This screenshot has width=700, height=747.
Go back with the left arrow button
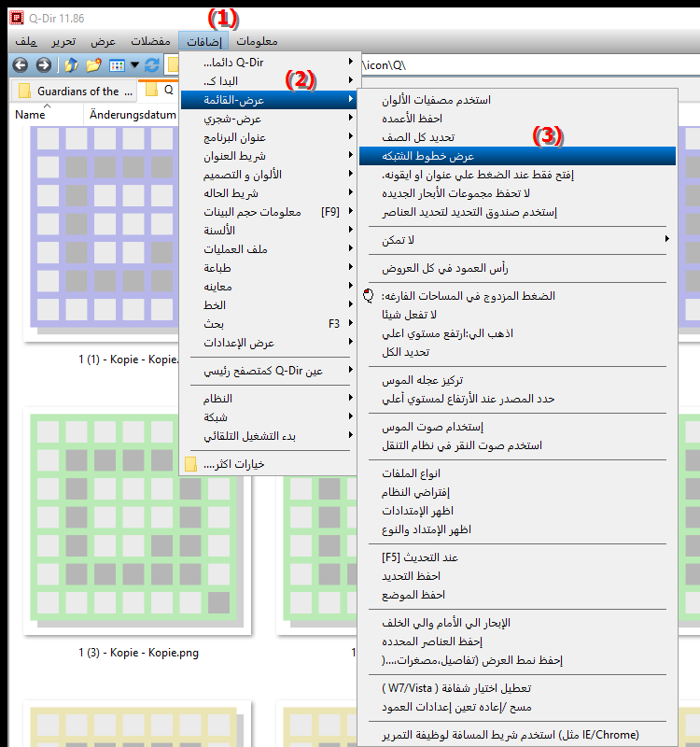(20, 64)
